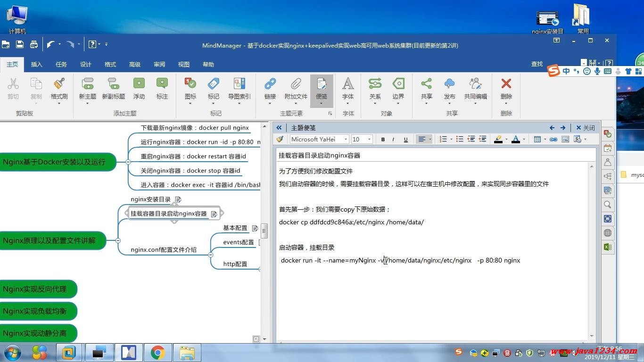Delete the selected topic with 删除
Viewport: 644px width, 362px height.
(x=506, y=89)
